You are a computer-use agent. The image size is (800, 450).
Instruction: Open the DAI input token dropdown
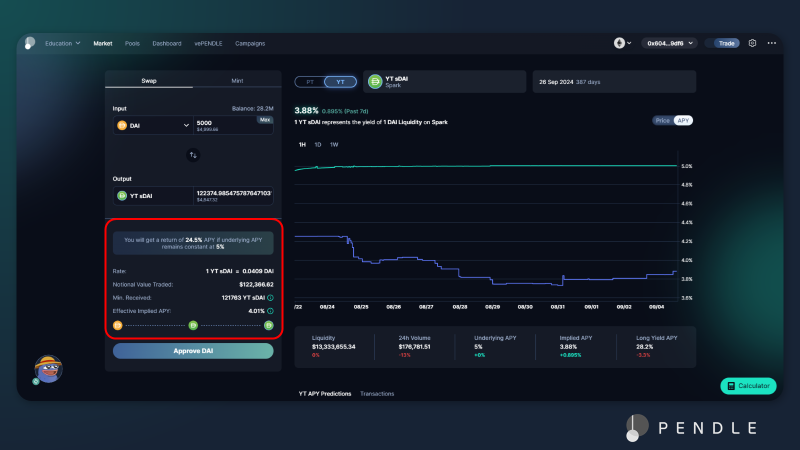(x=153, y=125)
